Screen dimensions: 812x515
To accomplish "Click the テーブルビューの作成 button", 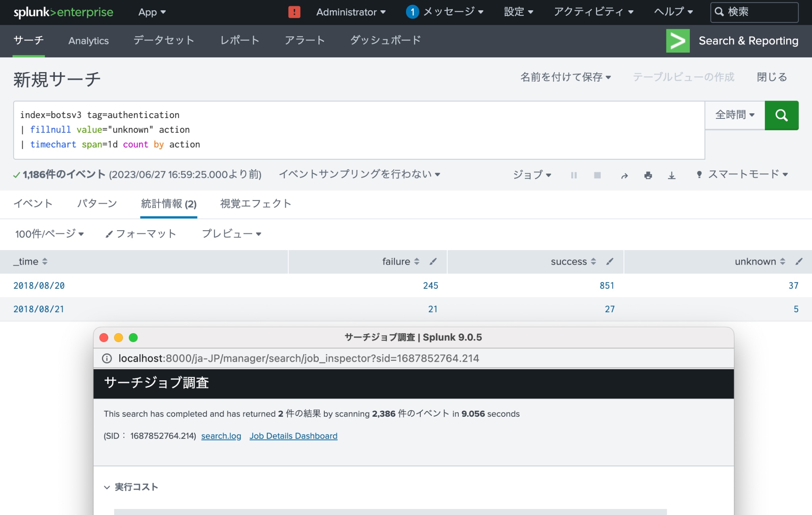I will [684, 77].
